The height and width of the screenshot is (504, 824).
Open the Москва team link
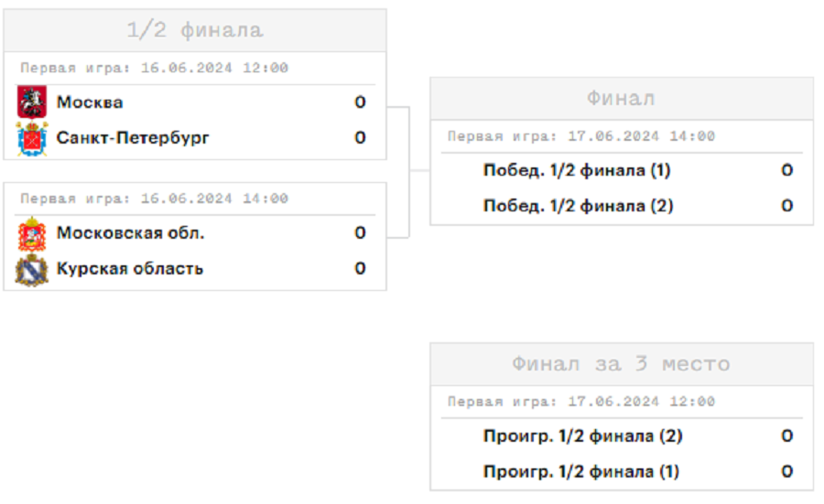90,102
